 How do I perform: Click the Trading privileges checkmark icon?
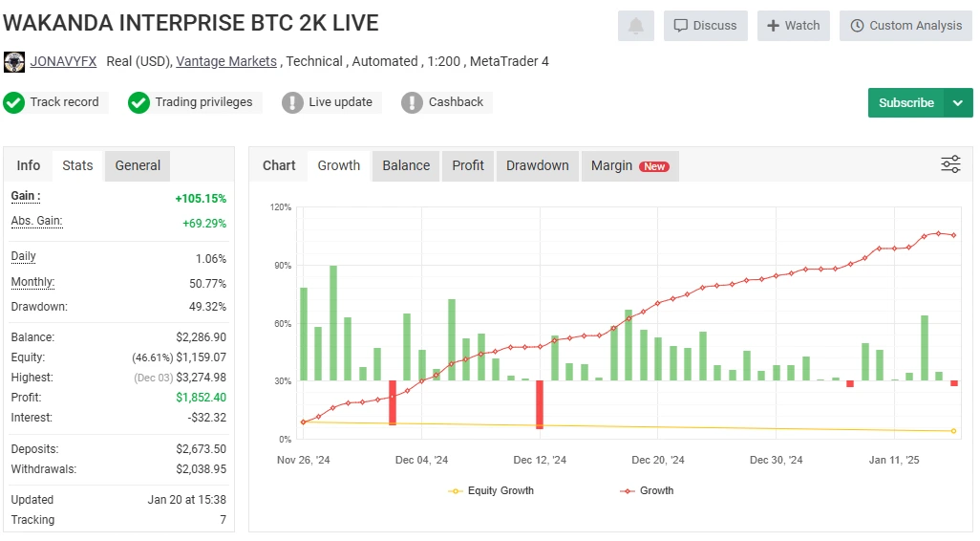pyautogui.click(x=138, y=102)
